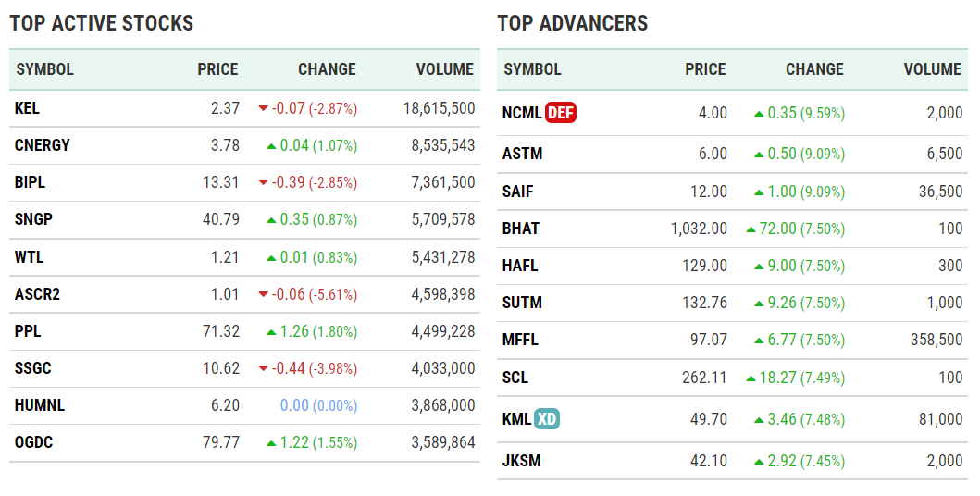Open the KEL stock symbol link
Screen dimensions: 980x496
click(x=28, y=108)
